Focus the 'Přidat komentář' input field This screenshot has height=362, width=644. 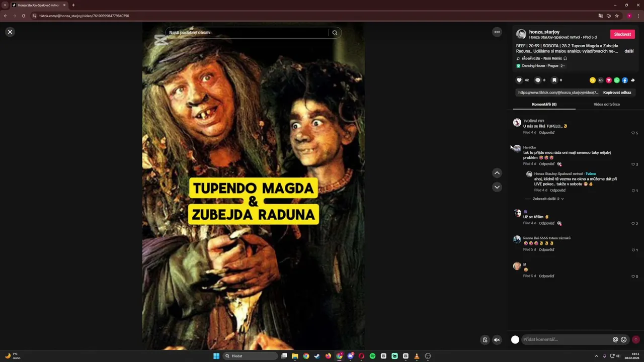coord(566,339)
